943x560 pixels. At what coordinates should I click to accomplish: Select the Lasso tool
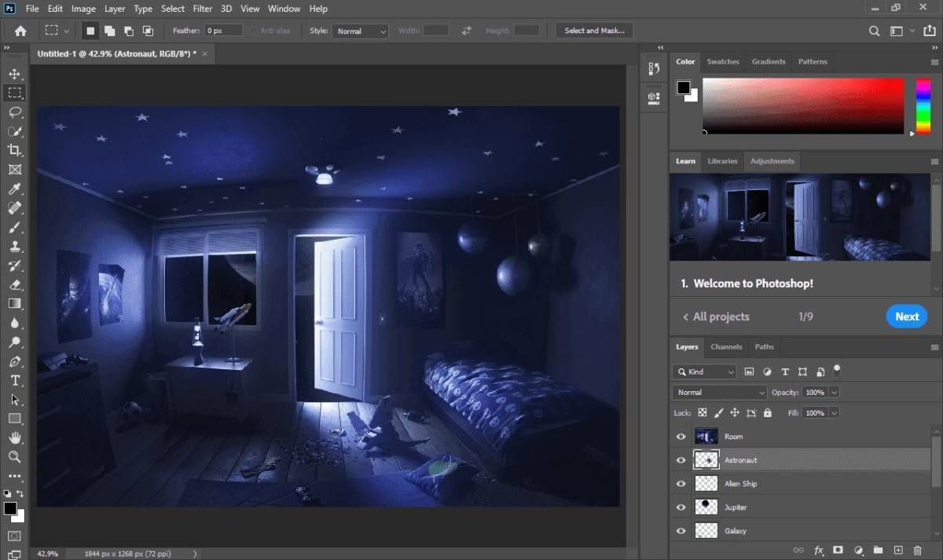click(x=14, y=112)
